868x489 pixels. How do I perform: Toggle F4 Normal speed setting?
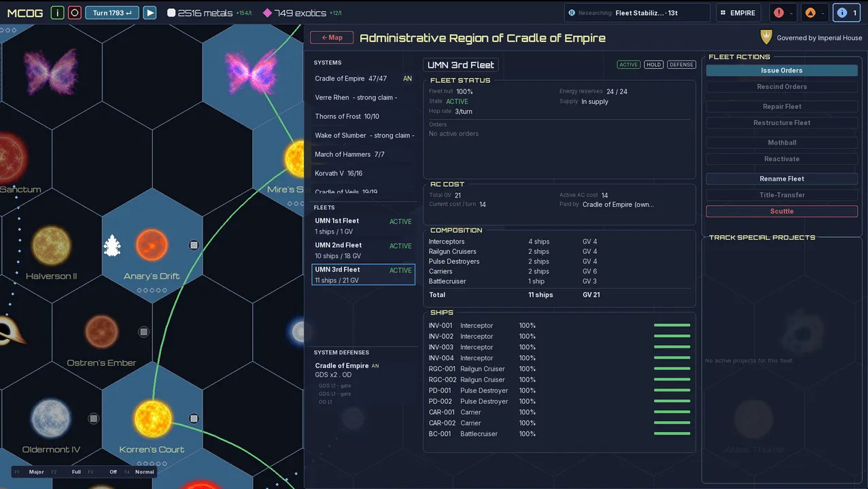[x=139, y=472]
